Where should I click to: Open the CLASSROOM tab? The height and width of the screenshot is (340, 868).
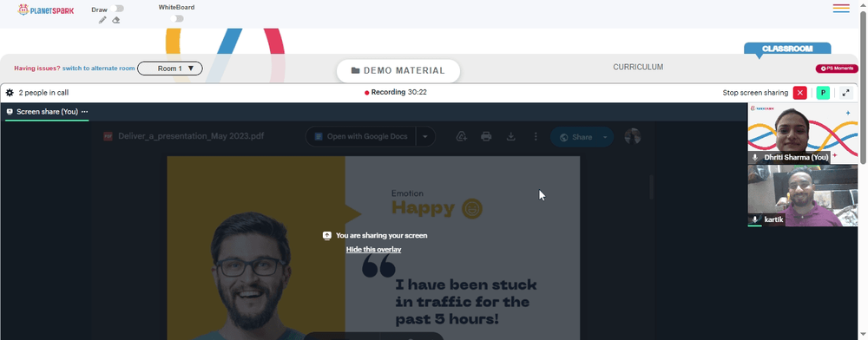(x=786, y=49)
